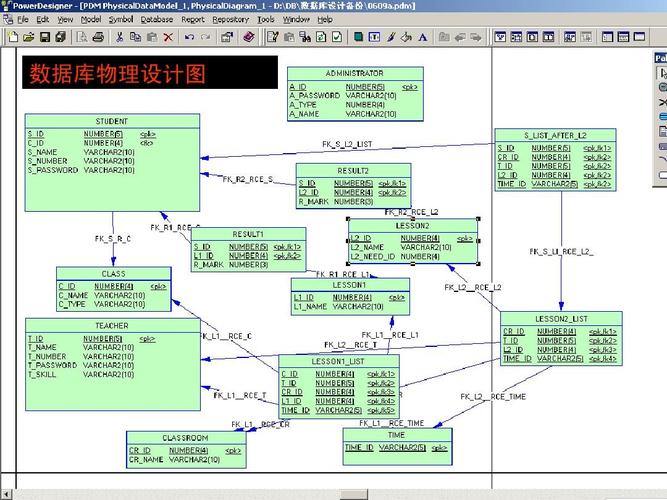The image size is (667, 500).
Task: Select the Pointer tool in Palette
Action: [x=661, y=72]
